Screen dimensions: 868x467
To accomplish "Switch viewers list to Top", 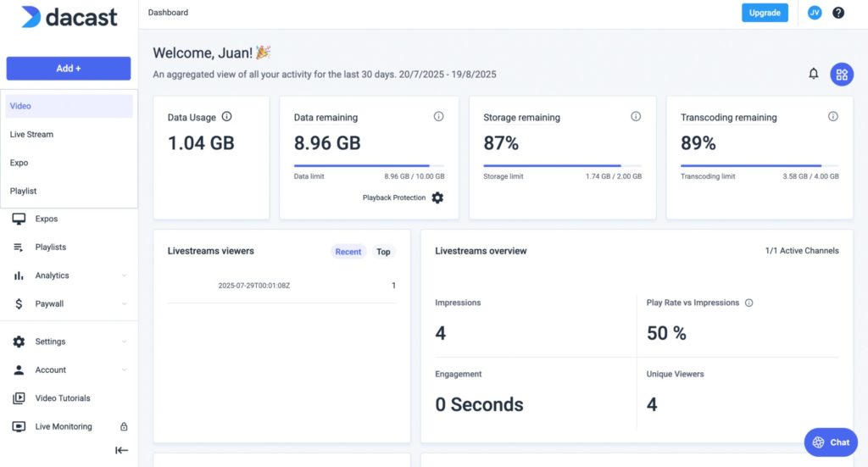I will point(383,252).
